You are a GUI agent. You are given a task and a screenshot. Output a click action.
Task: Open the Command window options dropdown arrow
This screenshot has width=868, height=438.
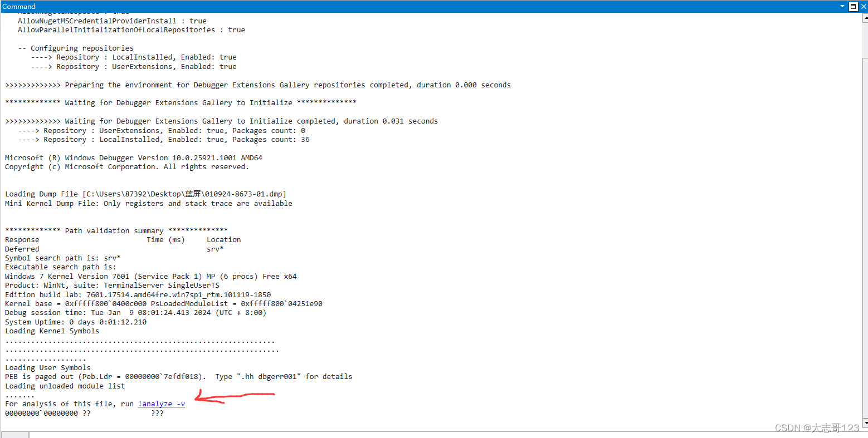842,6
